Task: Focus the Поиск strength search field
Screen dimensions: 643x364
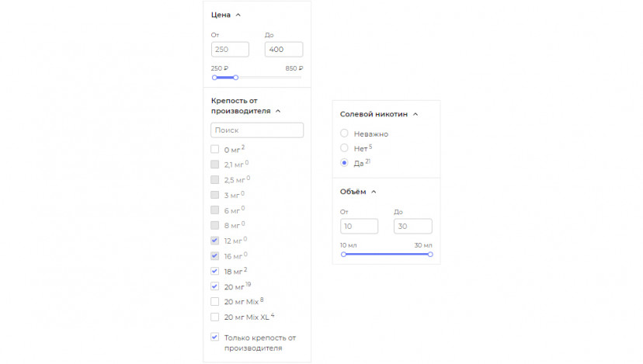Action: (257, 130)
